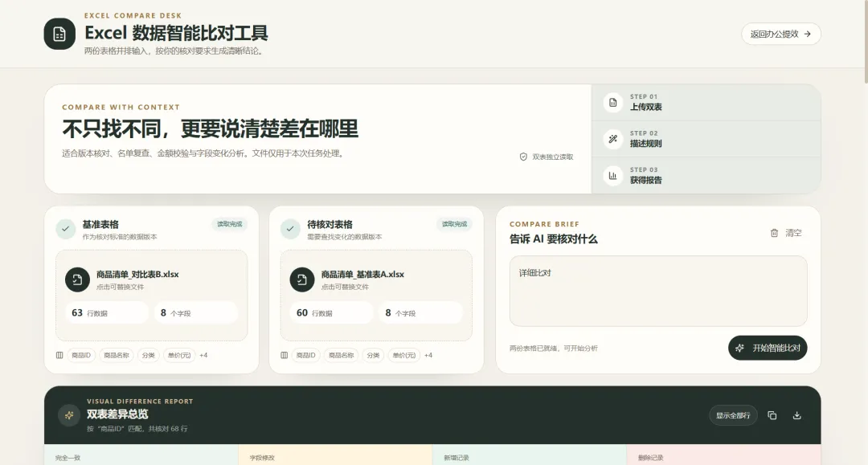868x465 pixels.
Task: Click the Step 01 上传双表 file icon
Action: pos(612,102)
